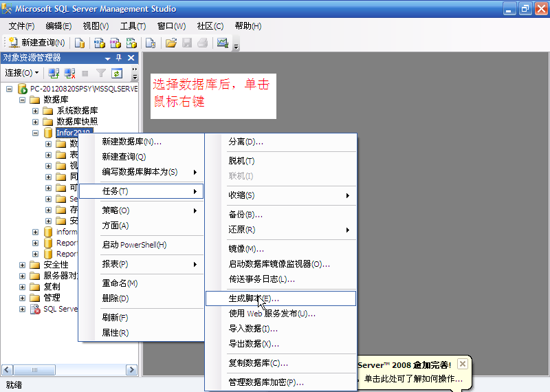Click the Filter funnel icon in Object Explorer
The height and width of the screenshot is (392, 550).
pyautogui.click(x=100, y=73)
